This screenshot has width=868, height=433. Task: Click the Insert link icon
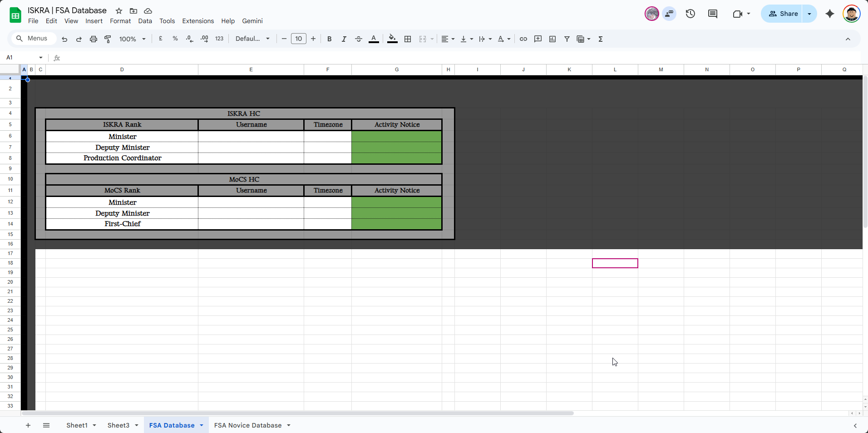pos(523,39)
